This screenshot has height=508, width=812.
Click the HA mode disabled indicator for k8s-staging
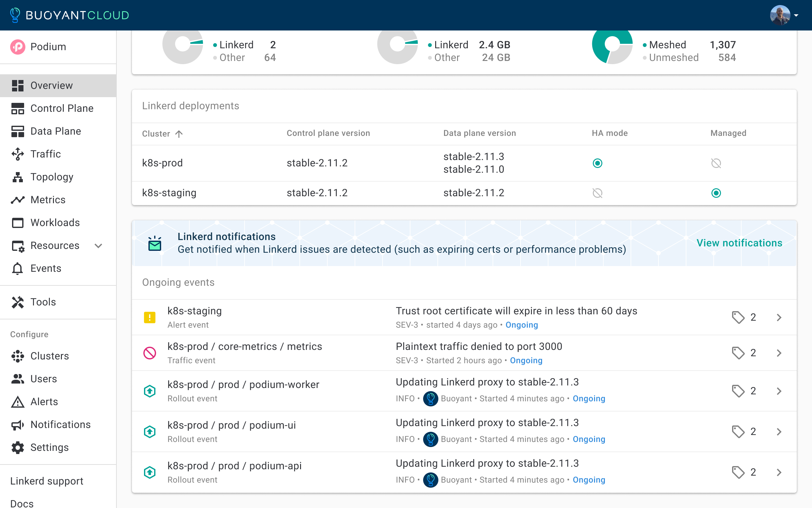[x=598, y=193]
